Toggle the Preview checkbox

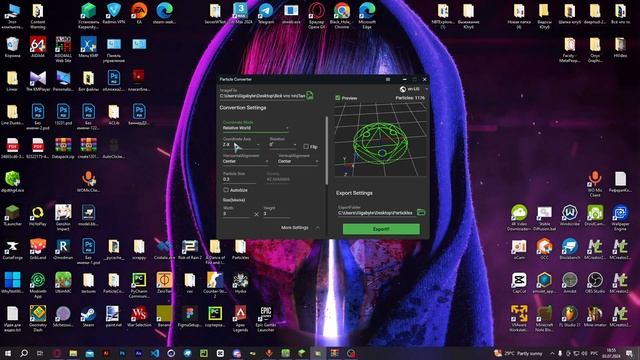point(338,98)
